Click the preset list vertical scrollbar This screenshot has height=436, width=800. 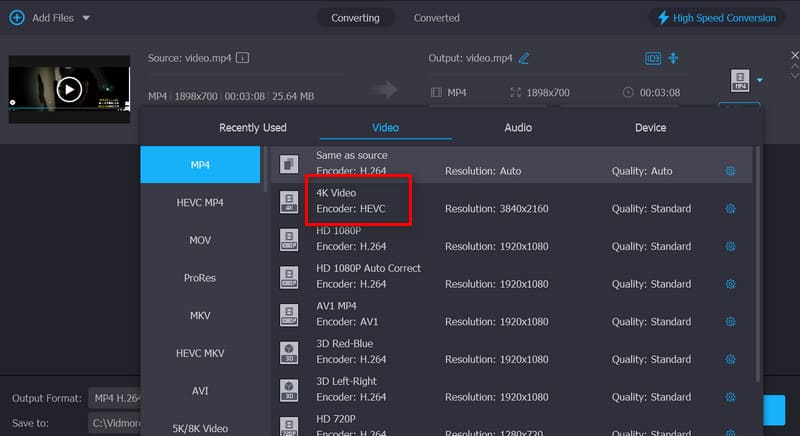click(757, 263)
